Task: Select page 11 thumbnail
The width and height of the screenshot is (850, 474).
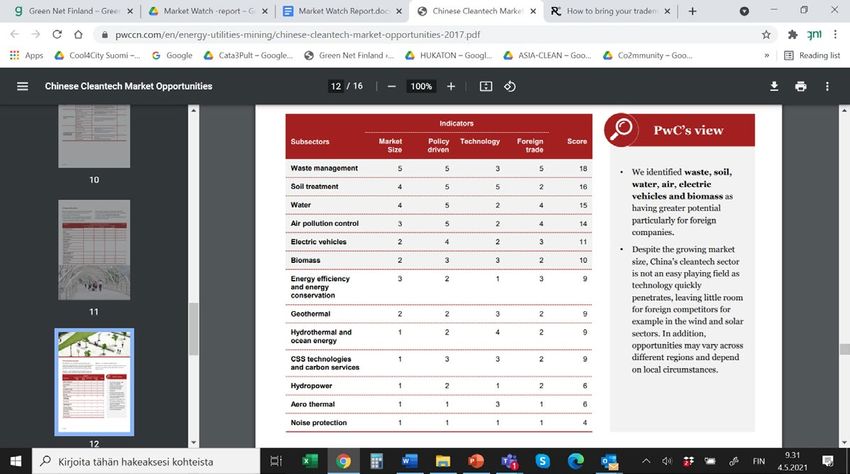Action: click(x=94, y=249)
